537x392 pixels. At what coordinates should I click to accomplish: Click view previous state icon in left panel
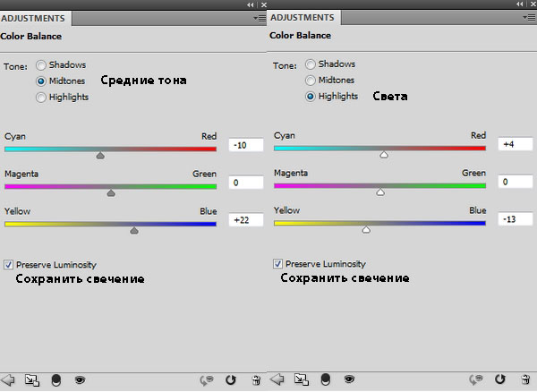(207, 380)
